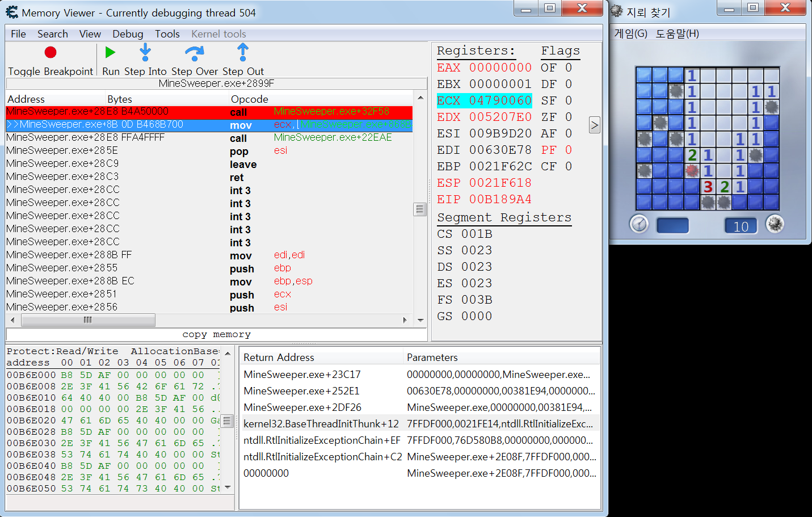The height and width of the screenshot is (517, 812).
Task: Click the Opcode column header
Action: tap(321, 99)
